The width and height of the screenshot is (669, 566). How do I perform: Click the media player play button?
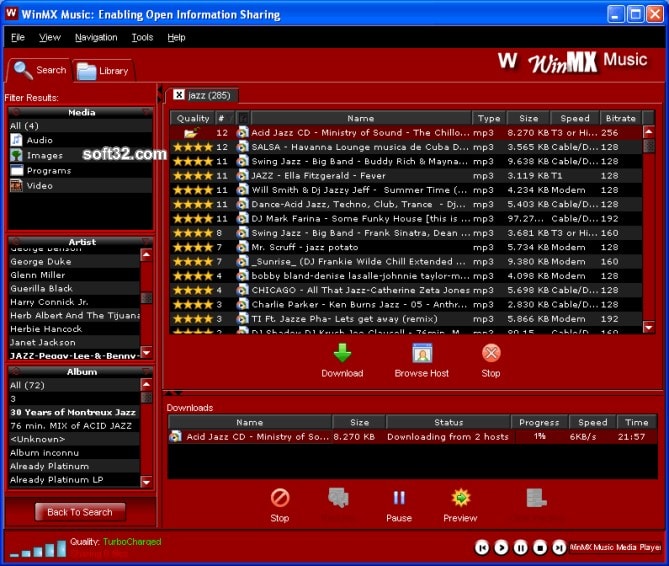click(x=501, y=547)
